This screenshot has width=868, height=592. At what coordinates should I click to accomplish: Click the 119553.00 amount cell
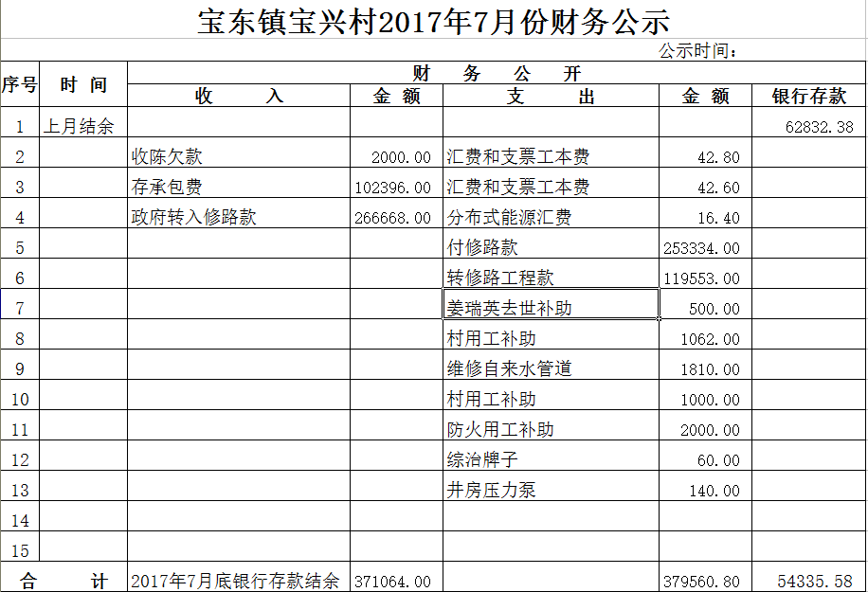pyautogui.click(x=705, y=274)
